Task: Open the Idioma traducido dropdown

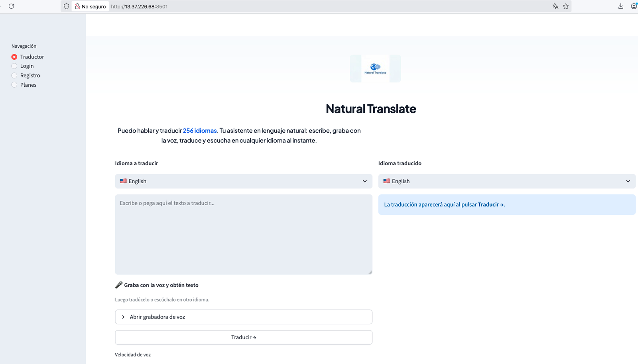Action: pyautogui.click(x=506, y=181)
